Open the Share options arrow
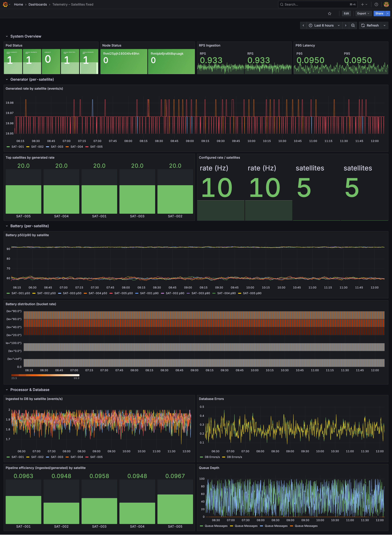Image resolution: width=392 pixels, height=535 pixels. (388, 14)
